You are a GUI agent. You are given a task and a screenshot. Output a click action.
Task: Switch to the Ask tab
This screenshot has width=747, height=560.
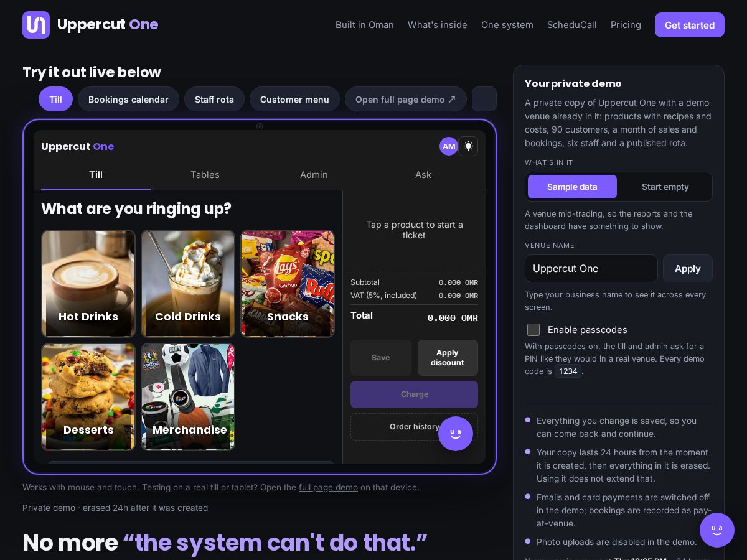[x=423, y=175]
